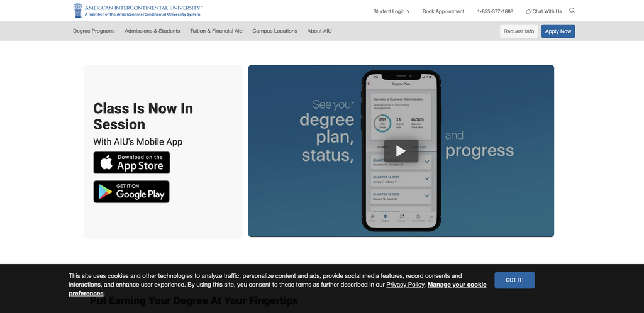Open Admissions & Students menu
Viewport: 644px width, 313px height.
[x=152, y=31]
